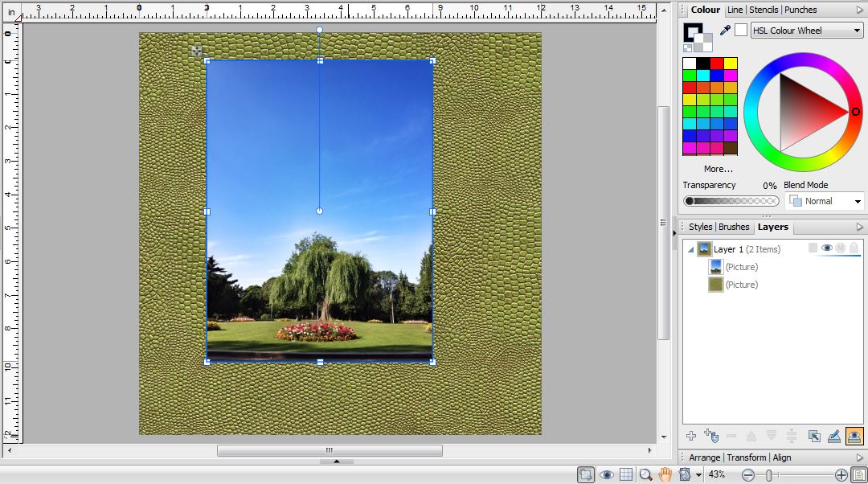This screenshot has width=868, height=484.
Task: Open the Blend Mode dropdown
Action: [824, 201]
